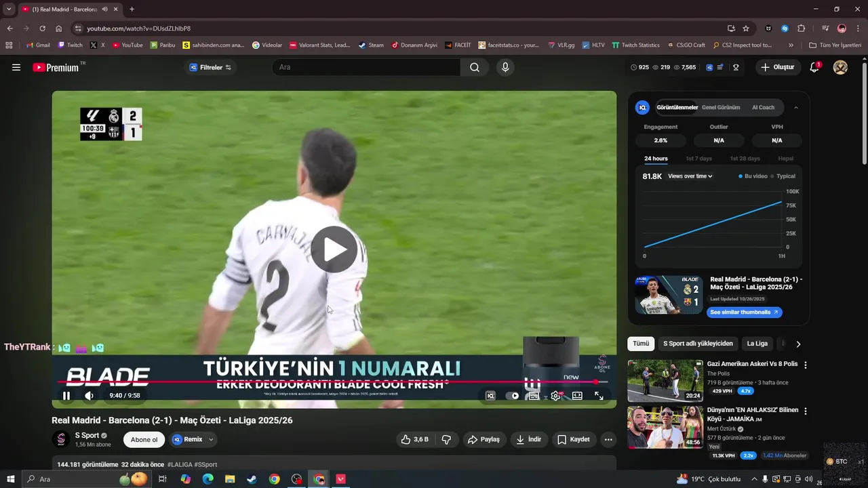Like the video (3,6 B)
This screenshot has width=868, height=488.
pos(414,439)
